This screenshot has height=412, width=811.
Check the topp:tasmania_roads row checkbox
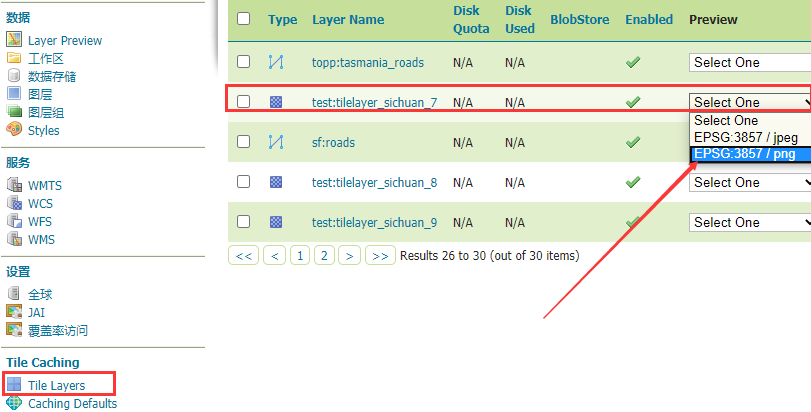coord(244,62)
